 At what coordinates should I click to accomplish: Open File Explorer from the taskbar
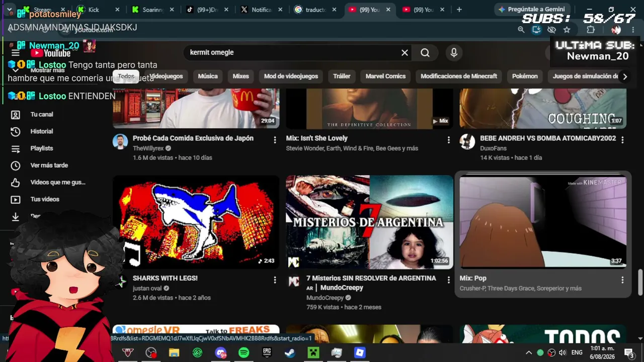pos(174,353)
